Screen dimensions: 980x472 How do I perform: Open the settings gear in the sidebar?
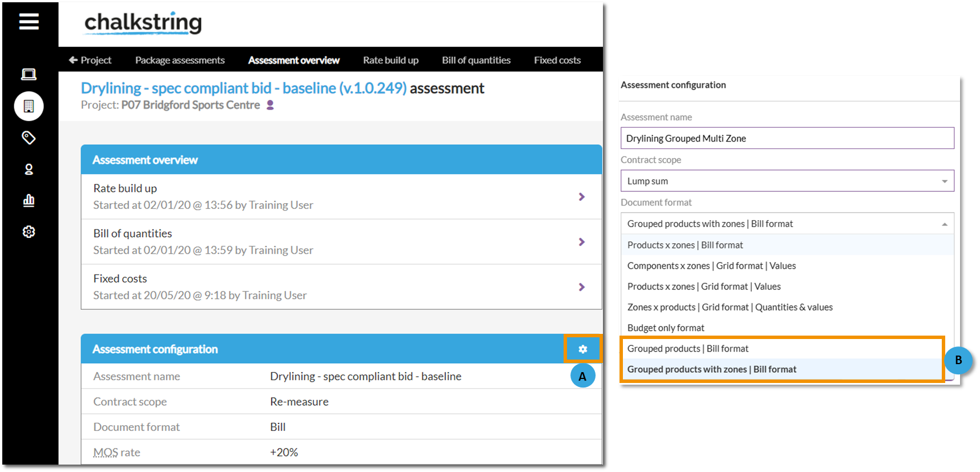tap(29, 232)
